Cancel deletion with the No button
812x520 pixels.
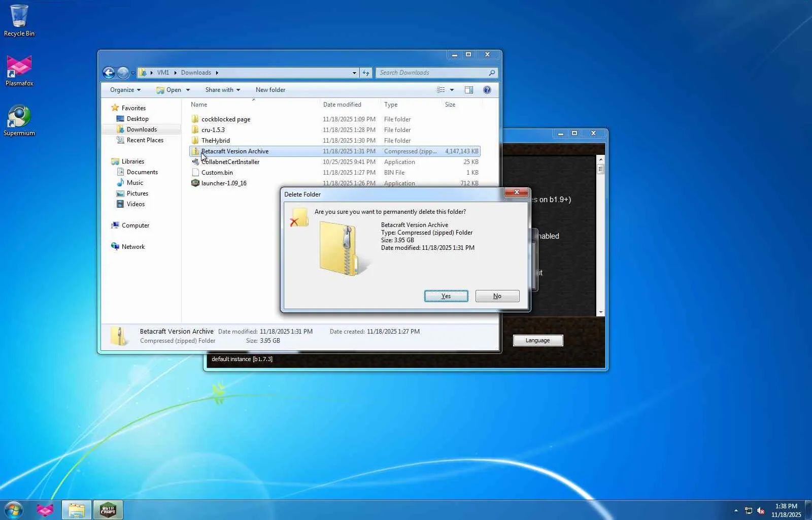pyautogui.click(x=497, y=296)
